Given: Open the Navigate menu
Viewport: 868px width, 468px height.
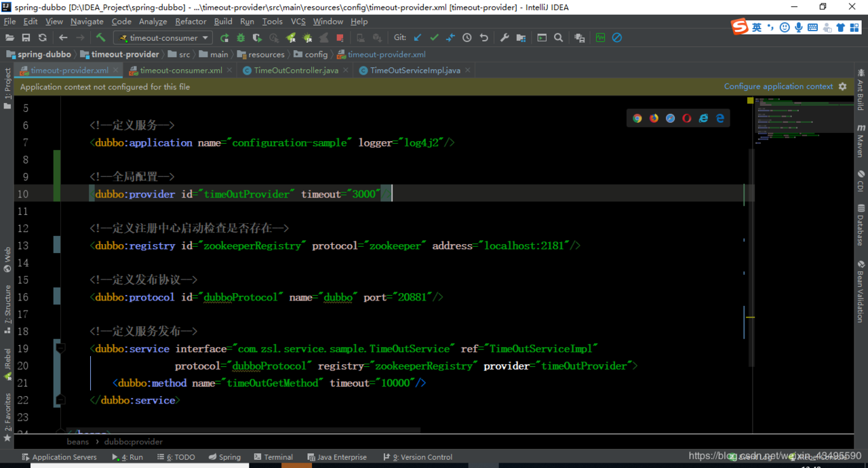Looking at the screenshot, I should (87, 22).
